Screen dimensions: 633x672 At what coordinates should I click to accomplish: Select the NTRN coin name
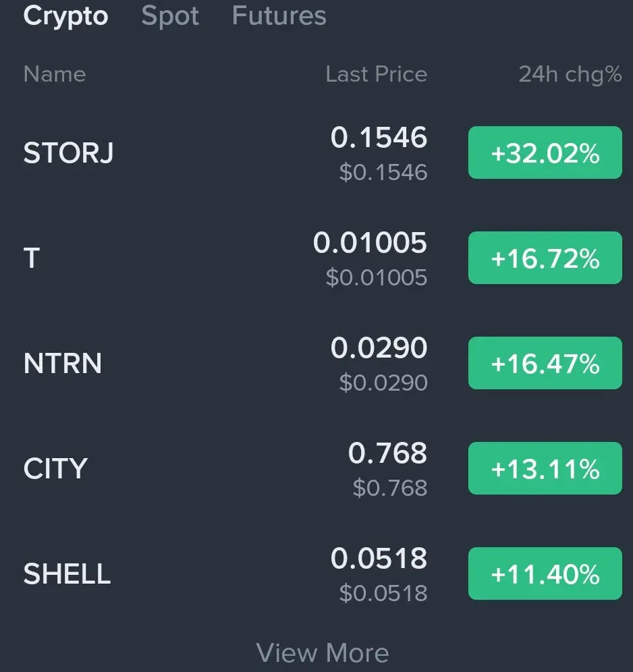tap(63, 364)
